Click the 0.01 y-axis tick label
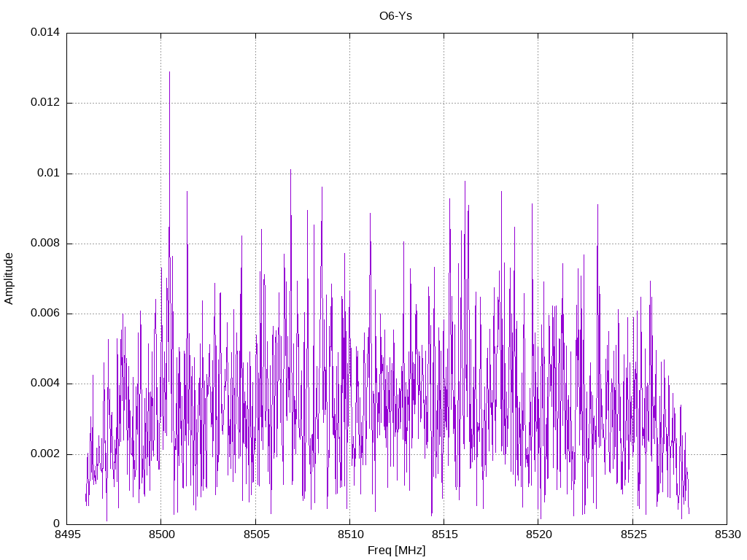This screenshot has width=747, height=560. pos(49,173)
